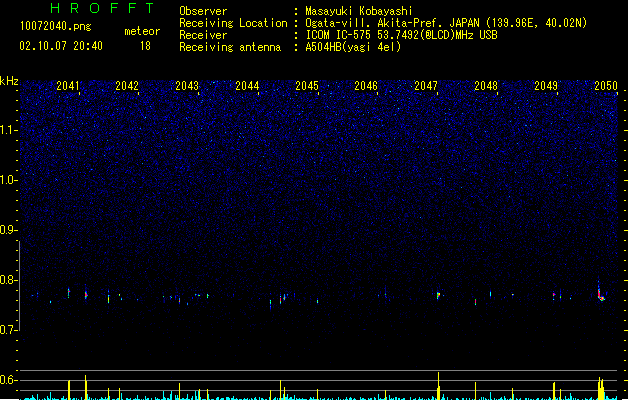Click the 2045 time axis marker
The height and width of the screenshot is (400, 629).
click(x=307, y=86)
